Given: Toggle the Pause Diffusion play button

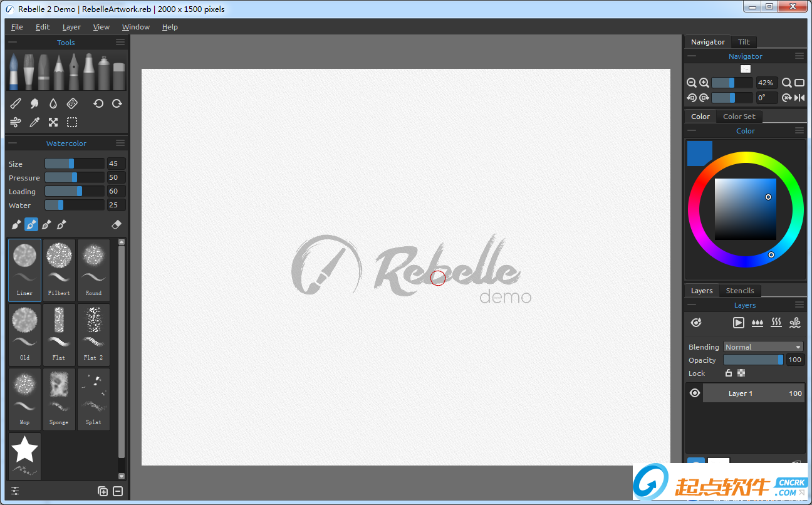Looking at the screenshot, I should pos(739,323).
